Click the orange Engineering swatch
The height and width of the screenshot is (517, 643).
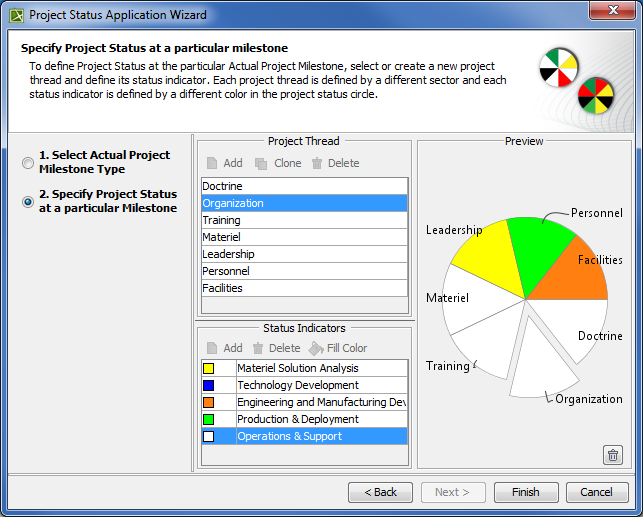coord(209,402)
